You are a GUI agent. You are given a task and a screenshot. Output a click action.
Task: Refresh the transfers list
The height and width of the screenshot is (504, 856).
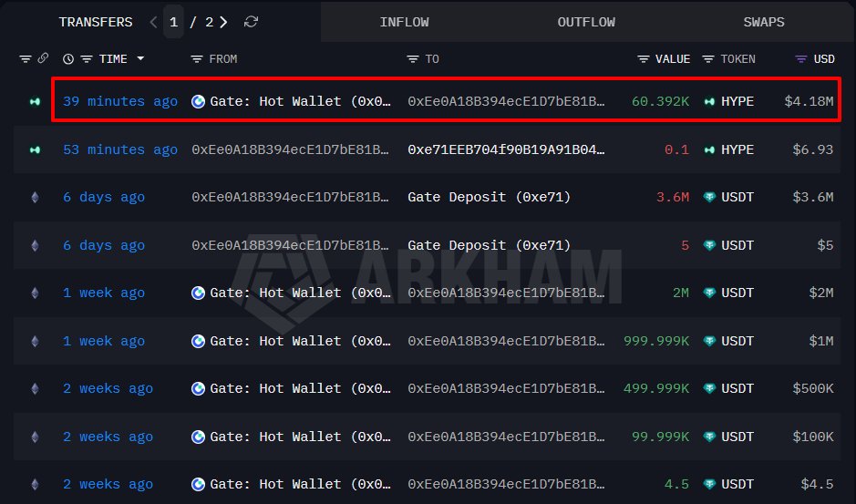coord(251,22)
